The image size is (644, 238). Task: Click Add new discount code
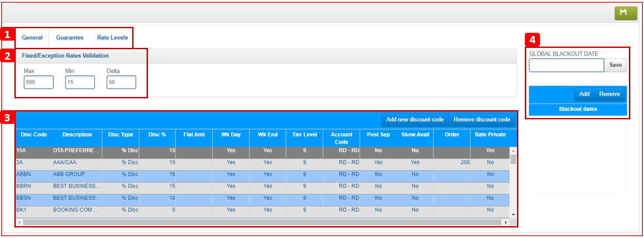point(415,119)
